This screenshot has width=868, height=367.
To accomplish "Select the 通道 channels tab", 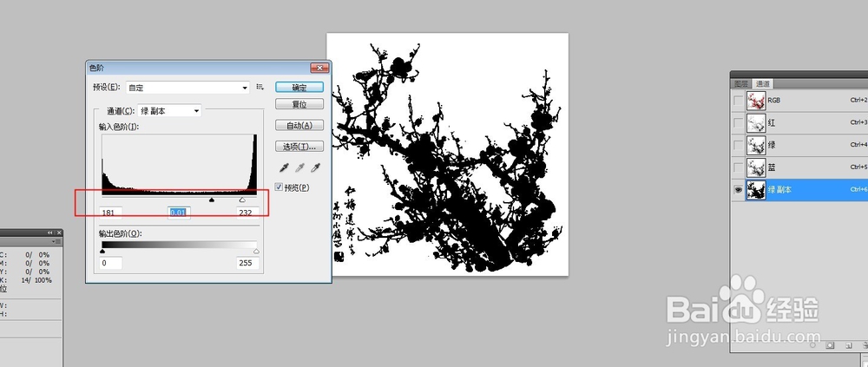I will [x=763, y=84].
